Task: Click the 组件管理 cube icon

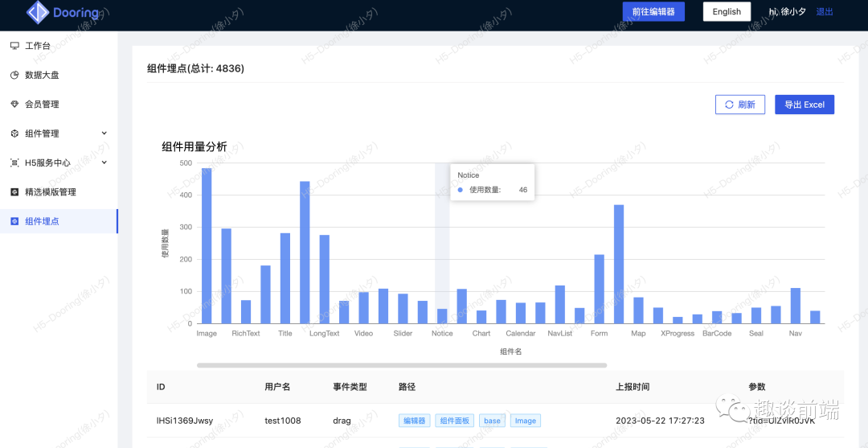Action: click(x=14, y=134)
